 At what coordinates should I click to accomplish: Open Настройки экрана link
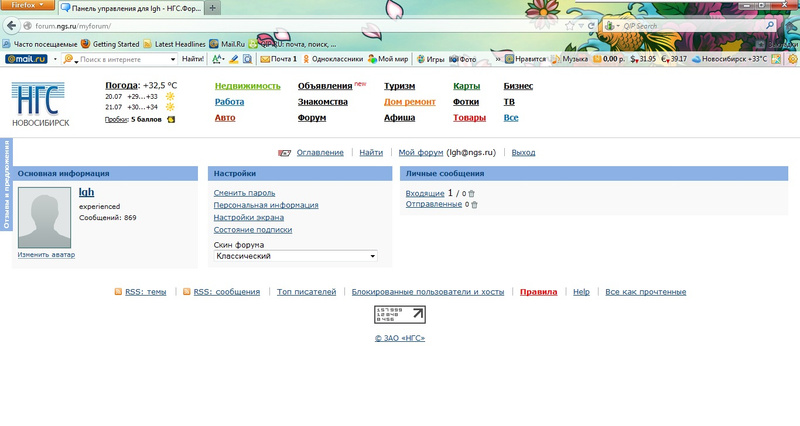coord(248,217)
